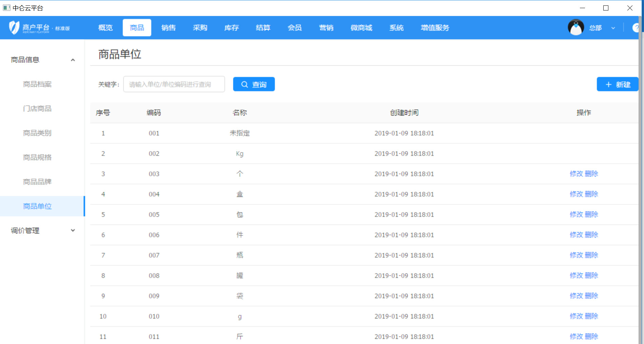The height and width of the screenshot is (344, 644).
Task: Open the 系统 menu
Action: point(396,28)
